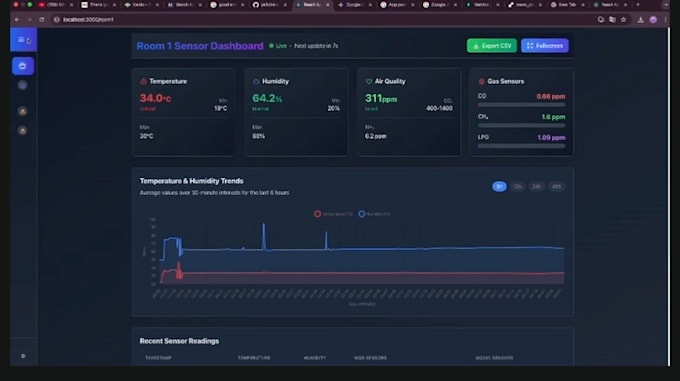
Task: Click the LPG level bar
Action: pyautogui.click(x=521, y=146)
